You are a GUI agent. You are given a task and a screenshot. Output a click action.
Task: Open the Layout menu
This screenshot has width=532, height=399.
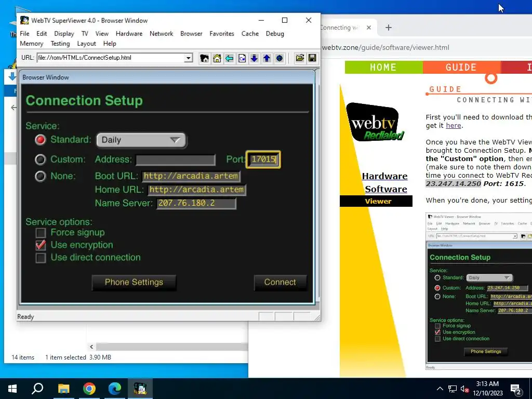(87, 44)
